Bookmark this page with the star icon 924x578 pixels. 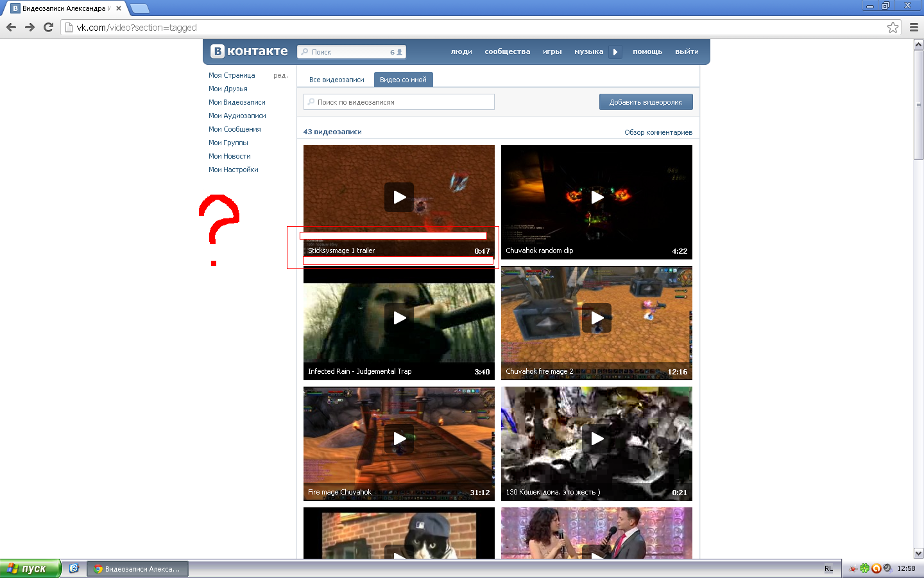pos(893,27)
